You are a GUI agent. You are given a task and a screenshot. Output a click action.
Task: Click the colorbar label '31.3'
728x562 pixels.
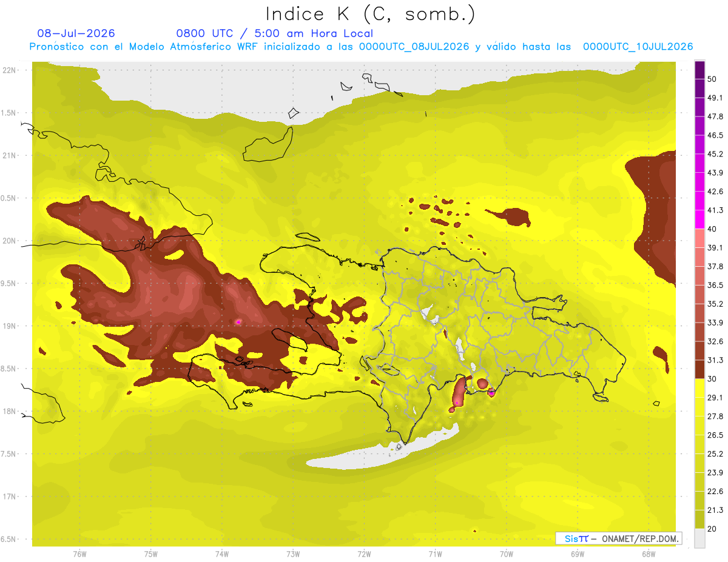coord(715,360)
